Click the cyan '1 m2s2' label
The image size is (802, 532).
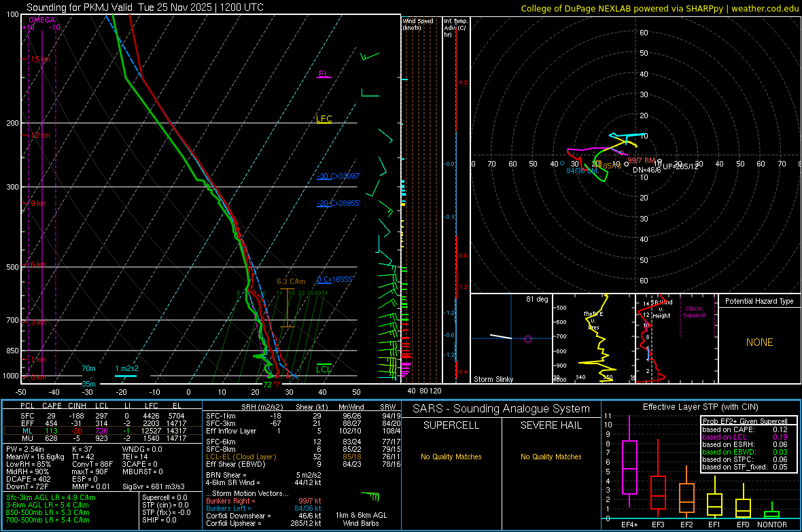127,368
